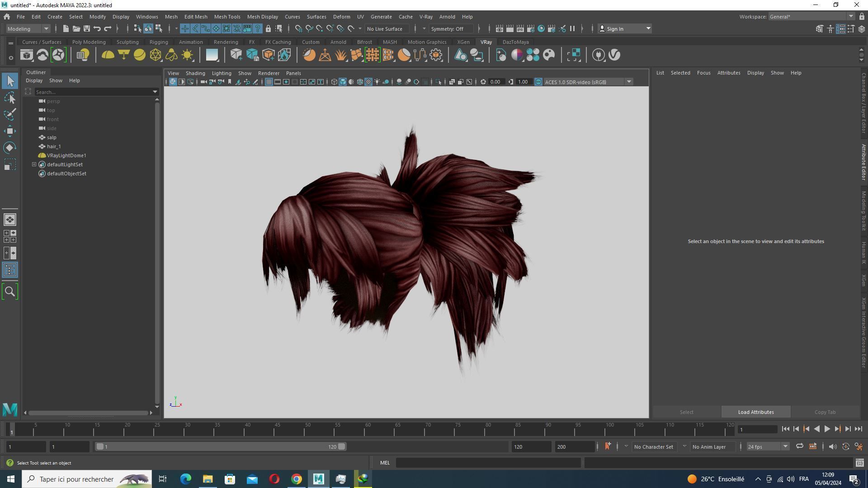Save scene icon in status line
This screenshot has height=488, width=868.
(86, 28)
